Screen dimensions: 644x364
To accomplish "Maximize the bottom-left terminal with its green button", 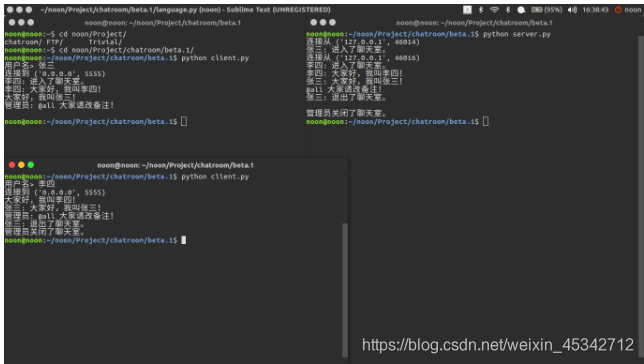I will [x=31, y=165].
